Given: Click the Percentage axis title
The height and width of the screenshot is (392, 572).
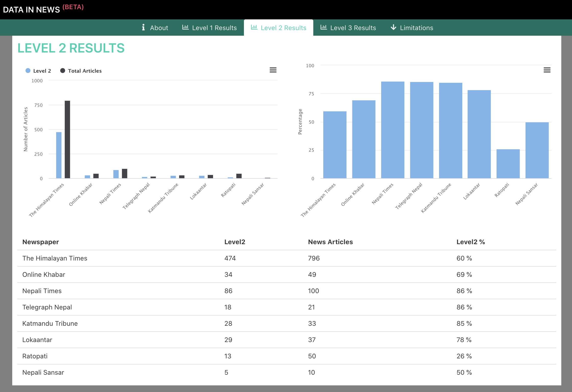Looking at the screenshot, I should (300, 122).
